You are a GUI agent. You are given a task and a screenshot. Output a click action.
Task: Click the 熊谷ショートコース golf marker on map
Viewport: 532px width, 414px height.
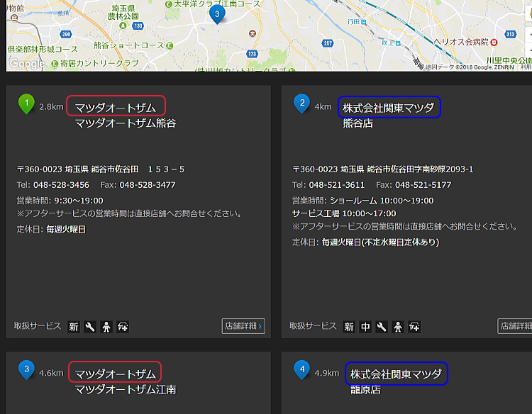tap(170, 45)
